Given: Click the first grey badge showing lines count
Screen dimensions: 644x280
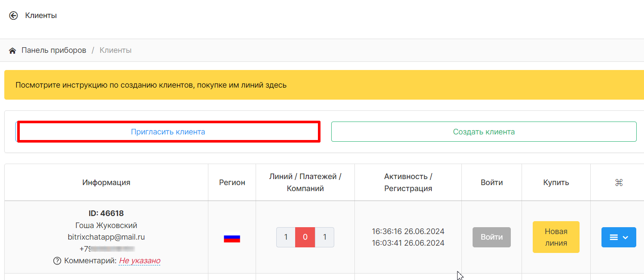Looking at the screenshot, I should pyautogui.click(x=286, y=237).
